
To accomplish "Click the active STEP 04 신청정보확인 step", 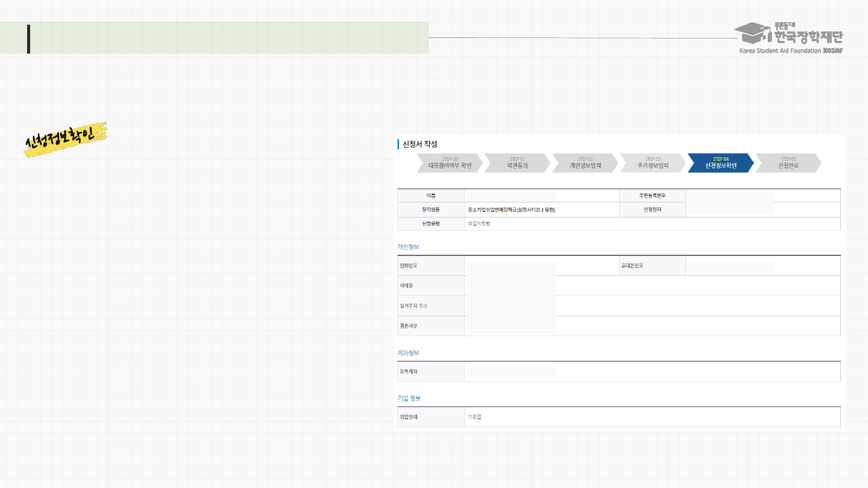I will coord(720,163).
